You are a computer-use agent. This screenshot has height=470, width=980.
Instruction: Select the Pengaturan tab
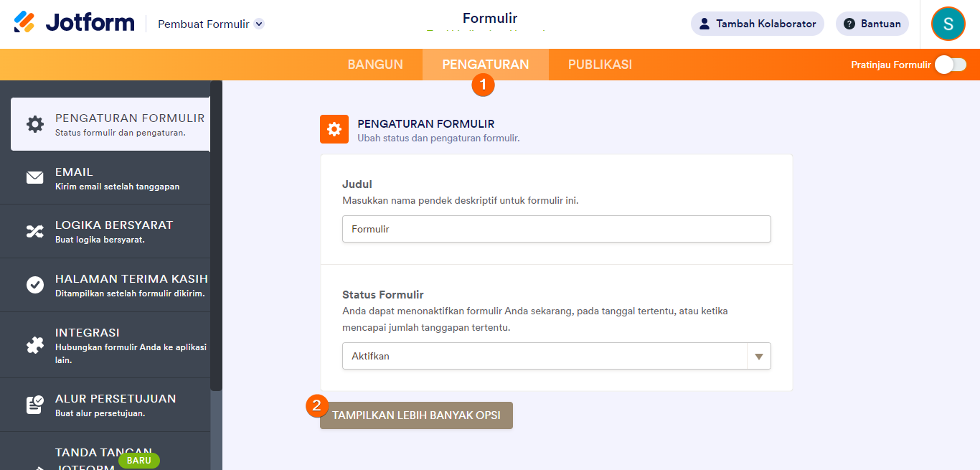click(x=486, y=65)
